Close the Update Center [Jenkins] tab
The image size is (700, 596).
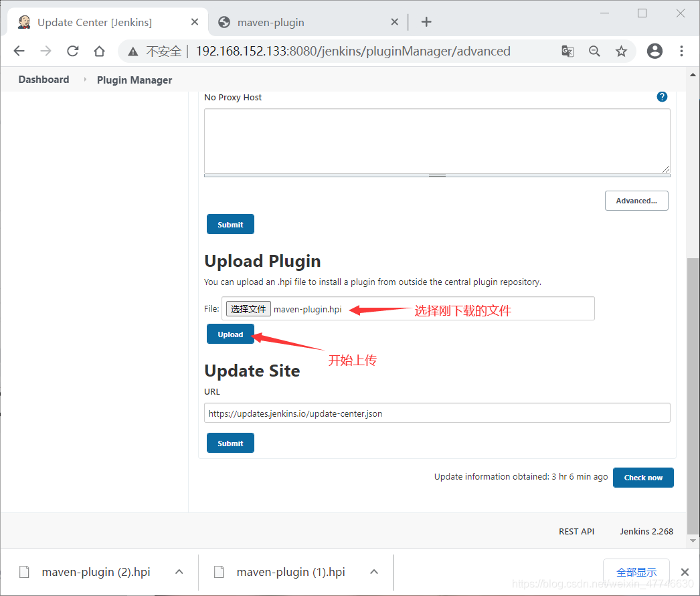click(x=195, y=22)
